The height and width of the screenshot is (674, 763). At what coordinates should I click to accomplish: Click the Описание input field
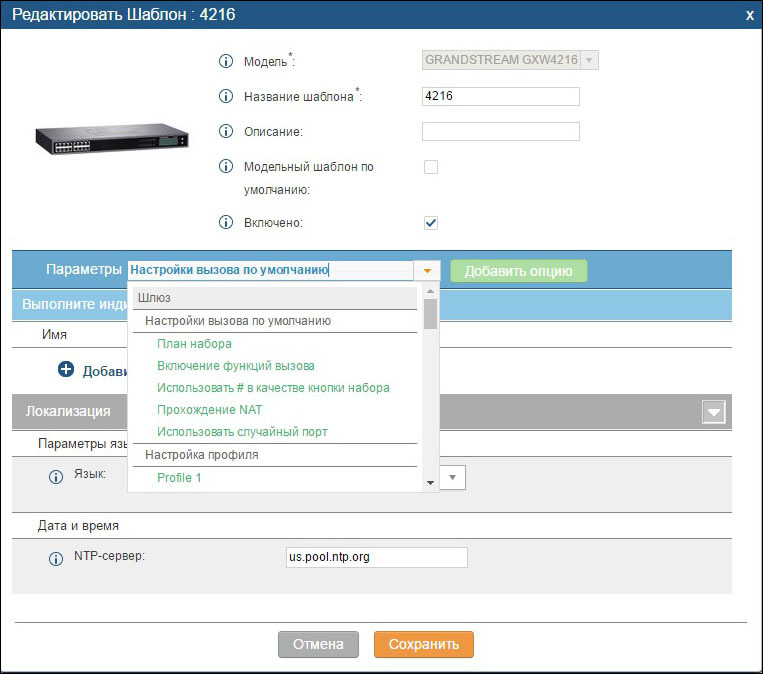pos(501,131)
